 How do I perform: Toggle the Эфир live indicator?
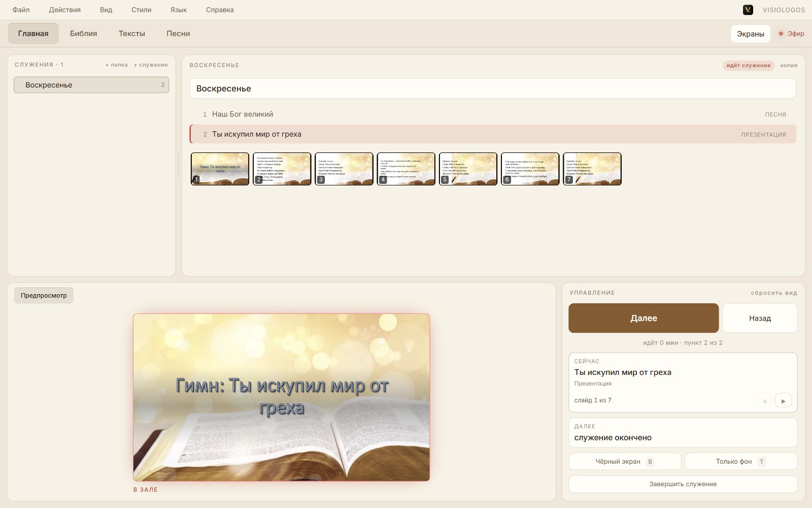[791, 34]
